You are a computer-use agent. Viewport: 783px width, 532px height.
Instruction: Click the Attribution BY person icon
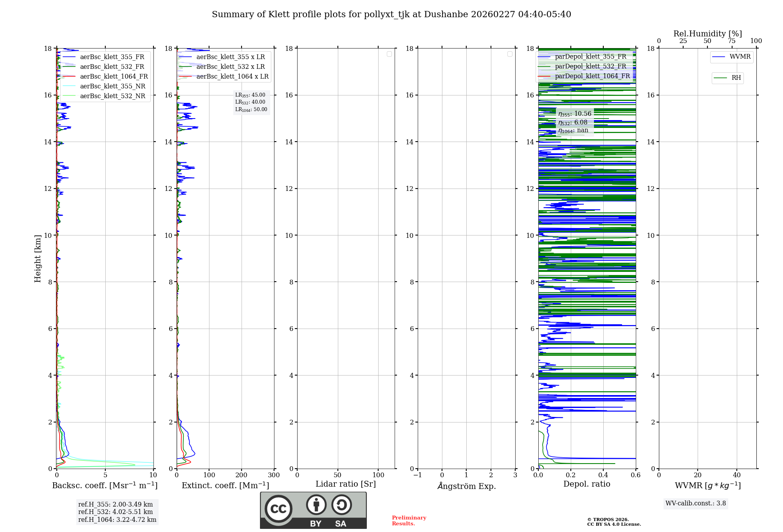click(316, 505)
